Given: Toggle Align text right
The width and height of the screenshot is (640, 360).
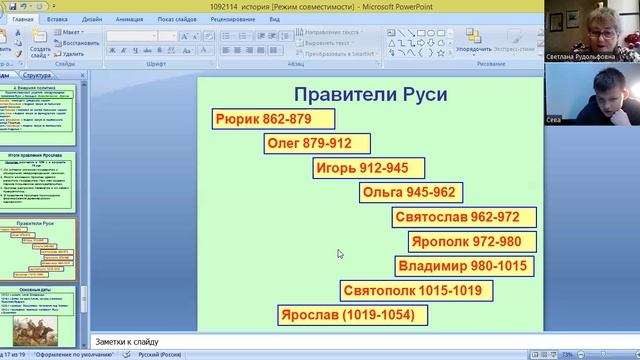Looking at the screenshot, I should click(x=249, y=51).
